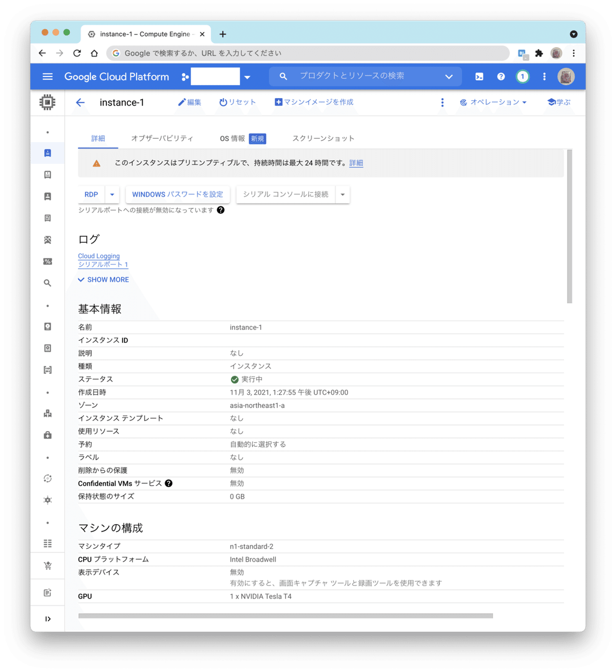Viewport: 616px width, 672px height.
Task: Click the notifications bell counter showing 1
Action: click(523, 76)
